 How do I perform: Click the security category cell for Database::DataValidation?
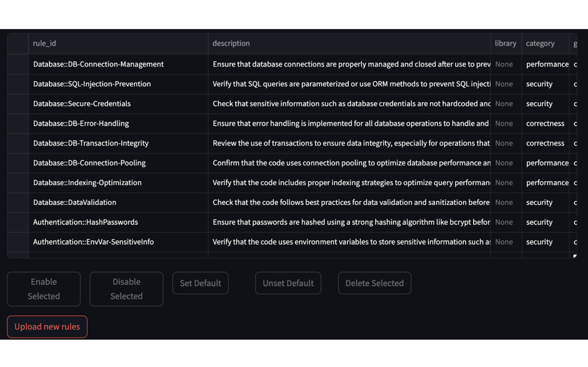click(539, 202)
